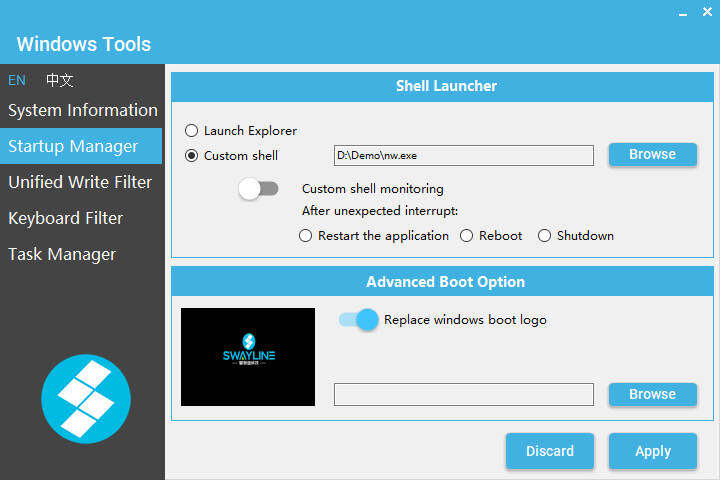Click the Windows Tools title text
The image size is (720, 480).
[x=84, y=45]
